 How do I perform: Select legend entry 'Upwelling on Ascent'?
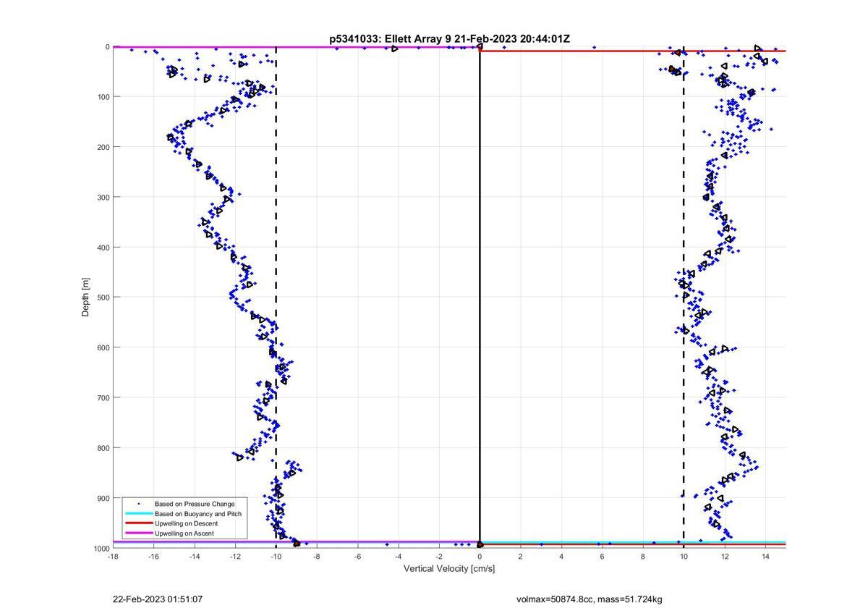coord(184,533)
